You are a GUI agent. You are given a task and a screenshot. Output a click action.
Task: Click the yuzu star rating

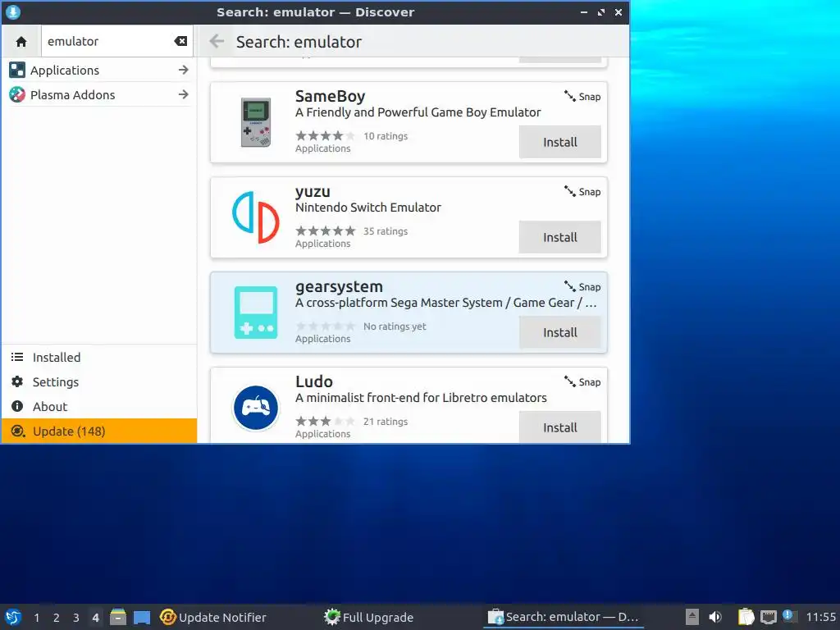pos(325,231)
